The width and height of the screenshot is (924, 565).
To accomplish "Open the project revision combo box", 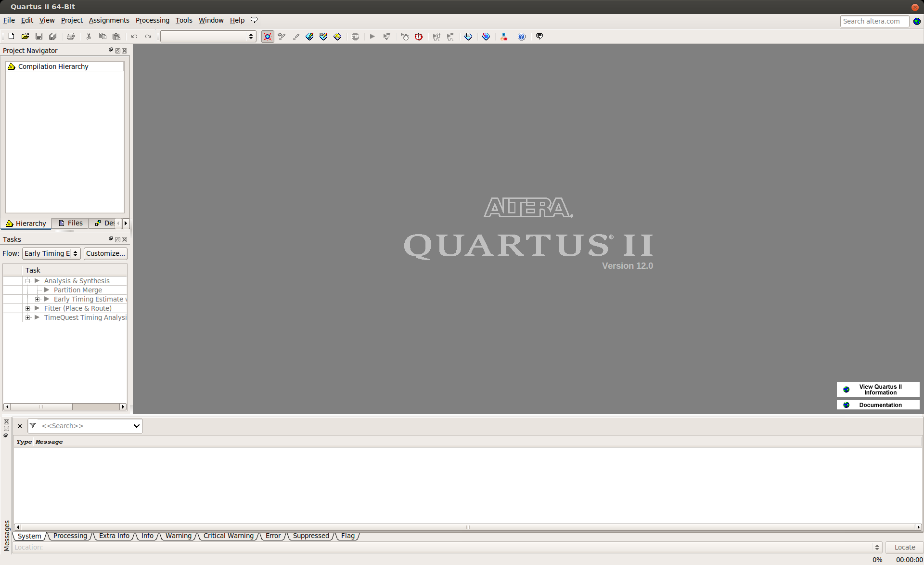I will [208, 37].
